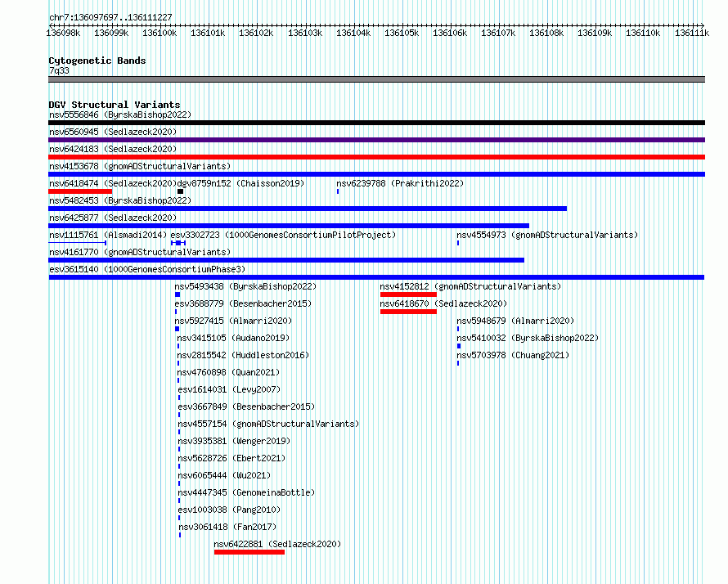
Task: Select blue bar under nsv5482453
Action: click(308, 209)
